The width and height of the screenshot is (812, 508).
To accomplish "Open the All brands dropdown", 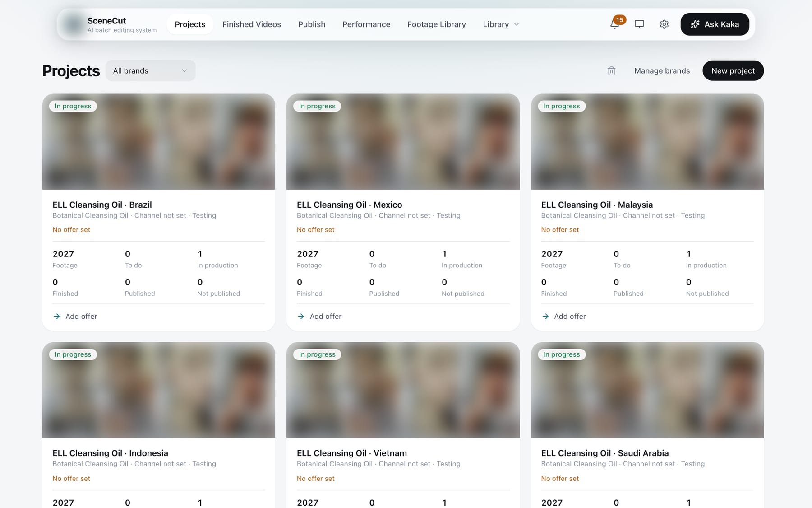I will tap(150, 71).
